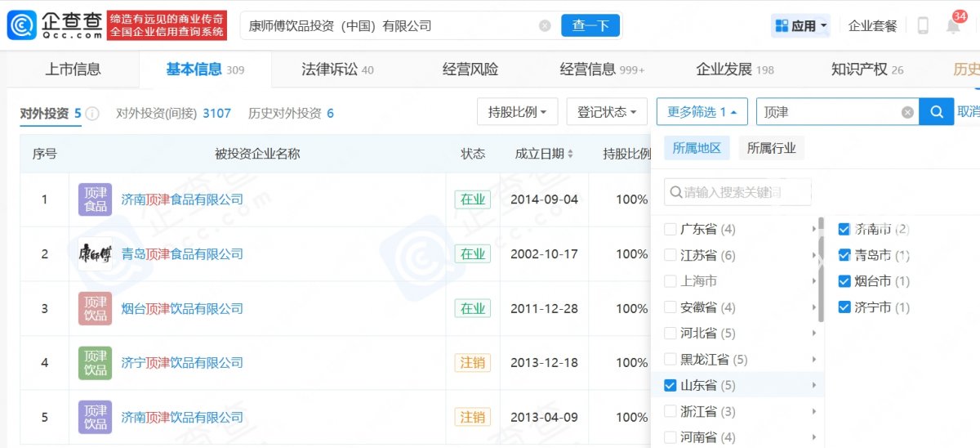Image resolution: width=980 pixels, height=448 pixels.
Task: Select the 对外投资 5 sub-tab
Action: [x=51, y=114]
